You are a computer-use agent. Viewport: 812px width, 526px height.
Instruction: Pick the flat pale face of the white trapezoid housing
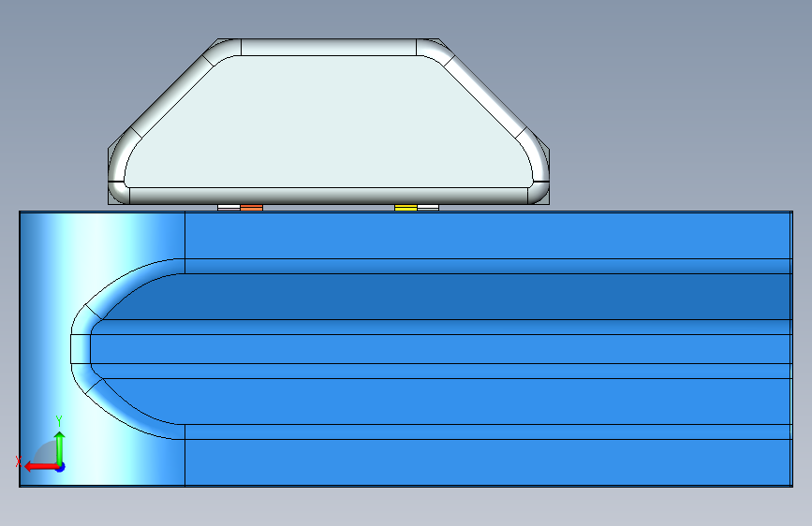(330, 122)
